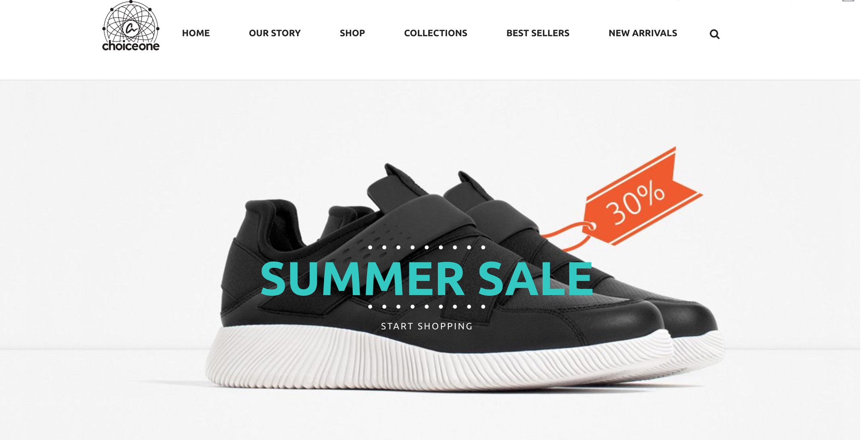Click the dotted line below SUMMER SALE
The image size is (868, 440).
click(x=426, y=307)
